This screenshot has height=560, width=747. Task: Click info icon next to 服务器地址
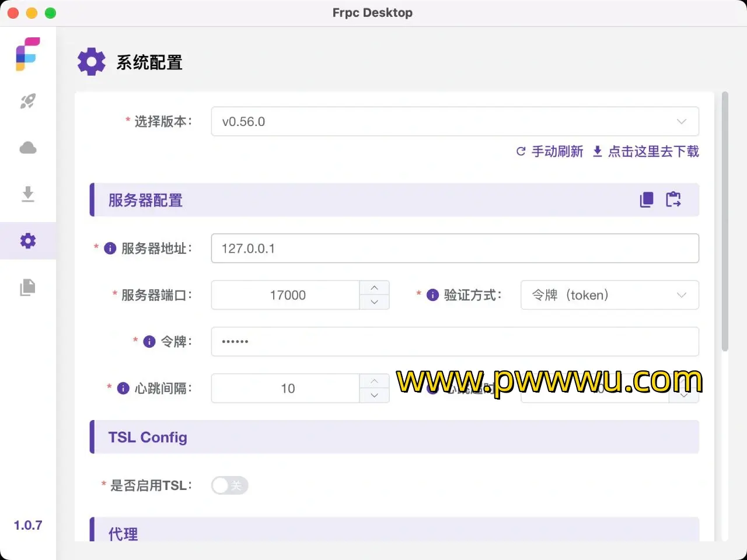(110, 249)
